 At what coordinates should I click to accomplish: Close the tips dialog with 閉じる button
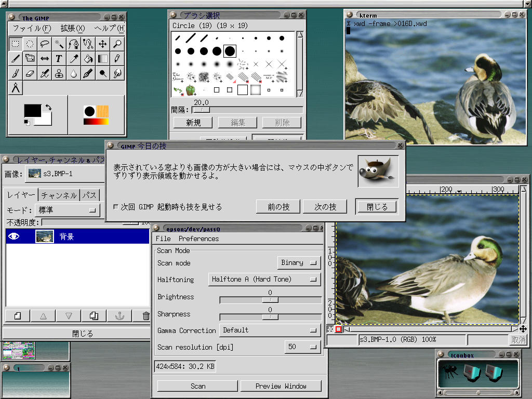[x=377, y=207]
